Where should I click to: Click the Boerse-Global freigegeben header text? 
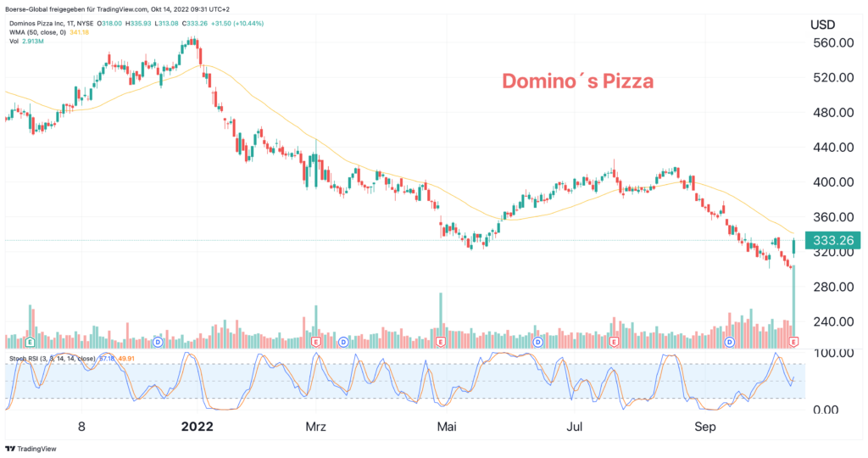pos(117,9)
